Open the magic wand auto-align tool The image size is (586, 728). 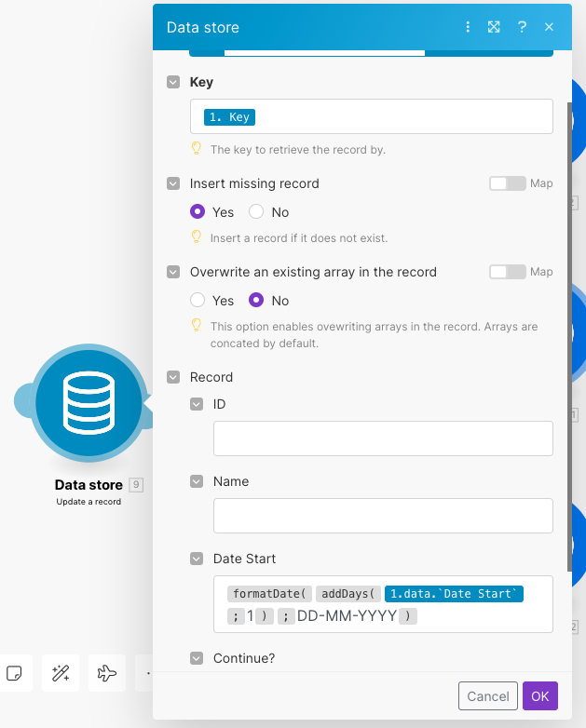[x=61, y=673]
